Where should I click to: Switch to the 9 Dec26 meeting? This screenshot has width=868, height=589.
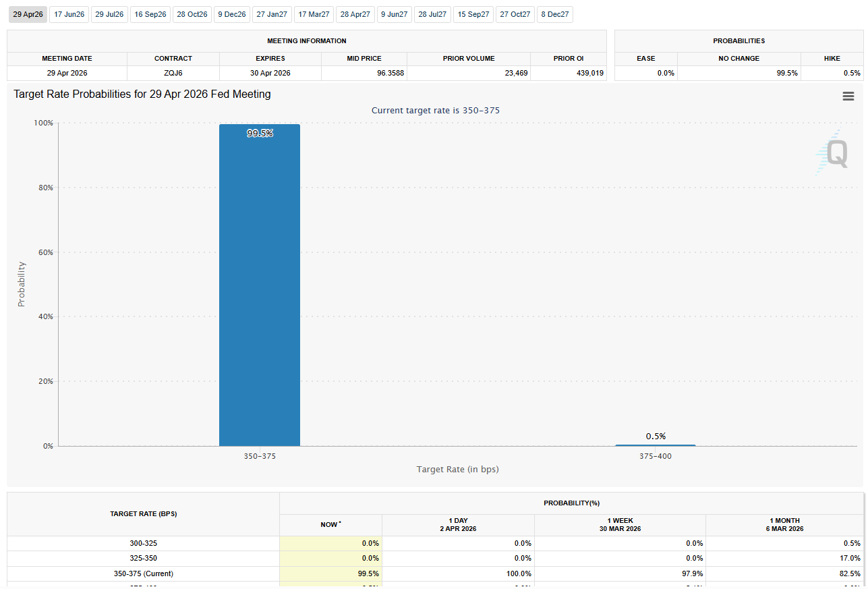click(231, 14)
